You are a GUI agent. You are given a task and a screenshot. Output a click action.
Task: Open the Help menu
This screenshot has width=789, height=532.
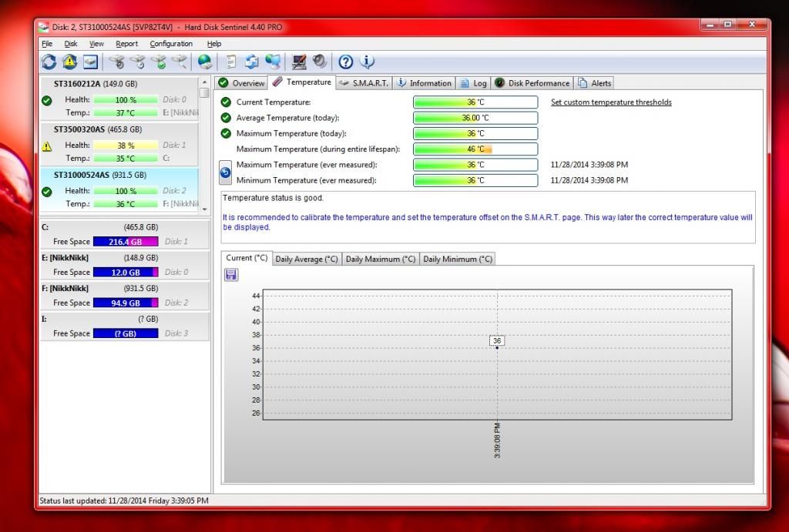pyautogui.click(x=214, y=44)
